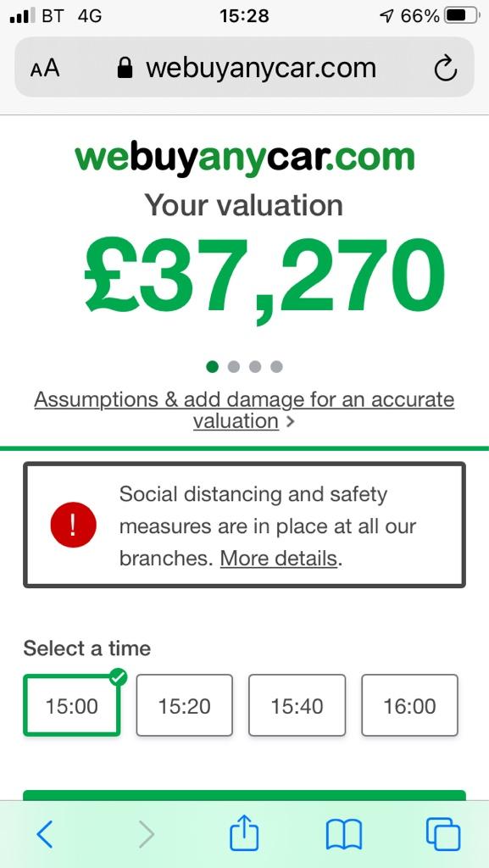
Task: Select the 15:20 time slot
Action: tap(184, 705)
